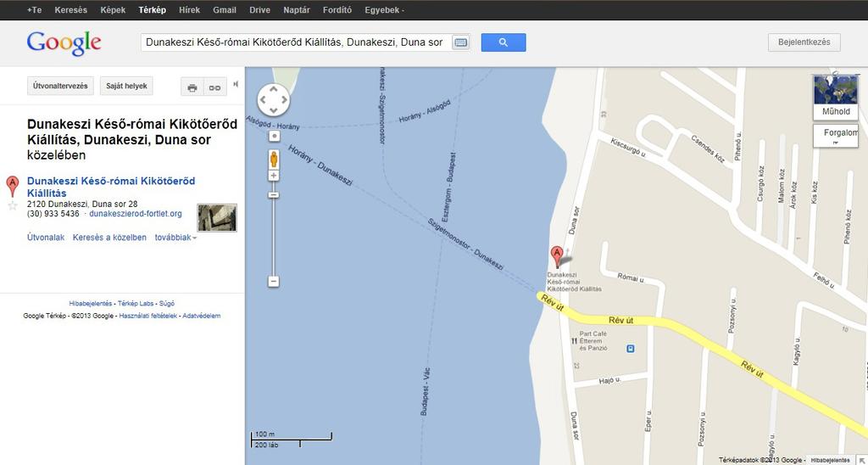Click the map scale bar
Image resolution: width=868 pixels, height=465 pixels.
coord(292,440)
